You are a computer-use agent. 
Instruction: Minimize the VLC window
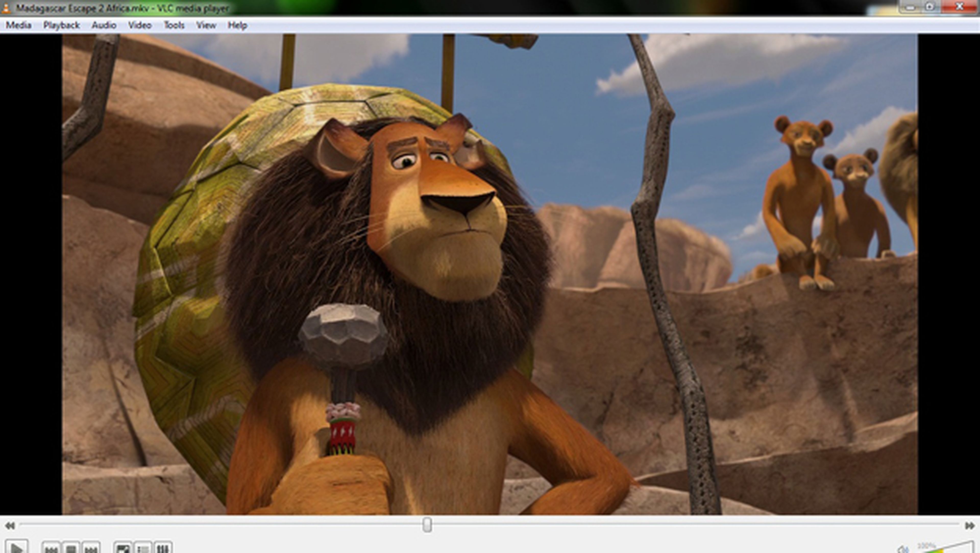(910, 7)
